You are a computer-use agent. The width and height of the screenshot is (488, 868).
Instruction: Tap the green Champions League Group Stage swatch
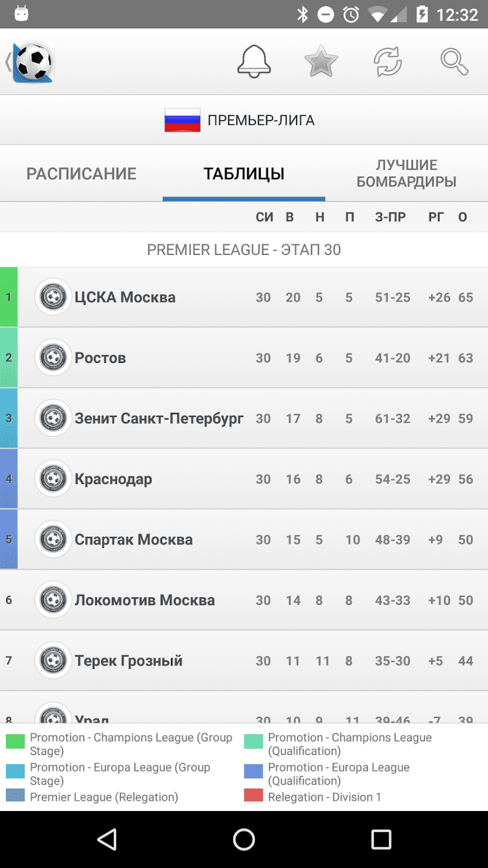(15, 741)
